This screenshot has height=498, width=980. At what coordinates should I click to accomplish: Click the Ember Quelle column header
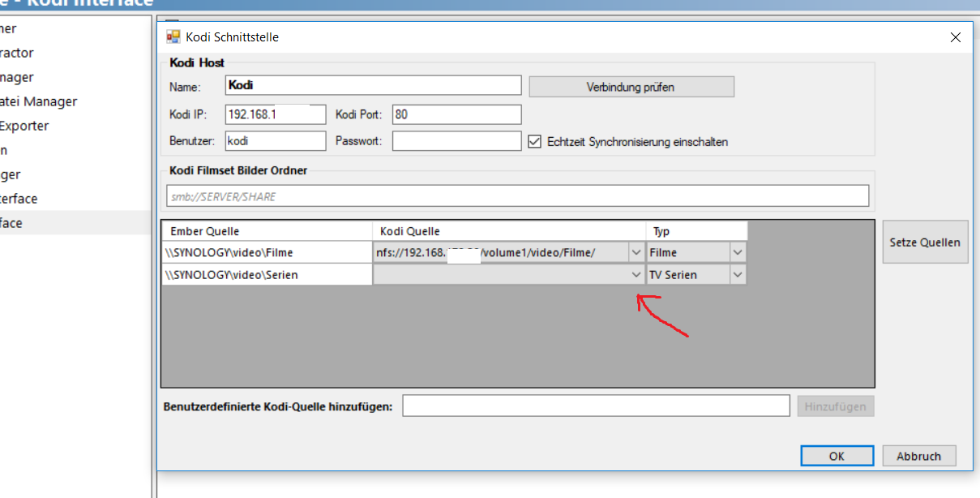(x=267, y=231)
